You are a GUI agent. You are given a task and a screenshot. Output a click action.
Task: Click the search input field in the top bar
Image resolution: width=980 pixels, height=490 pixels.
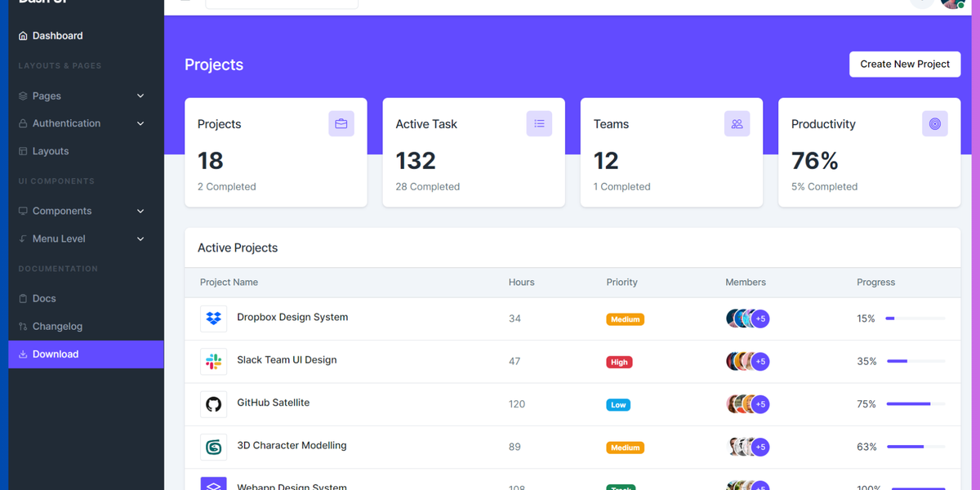(282, 2)
